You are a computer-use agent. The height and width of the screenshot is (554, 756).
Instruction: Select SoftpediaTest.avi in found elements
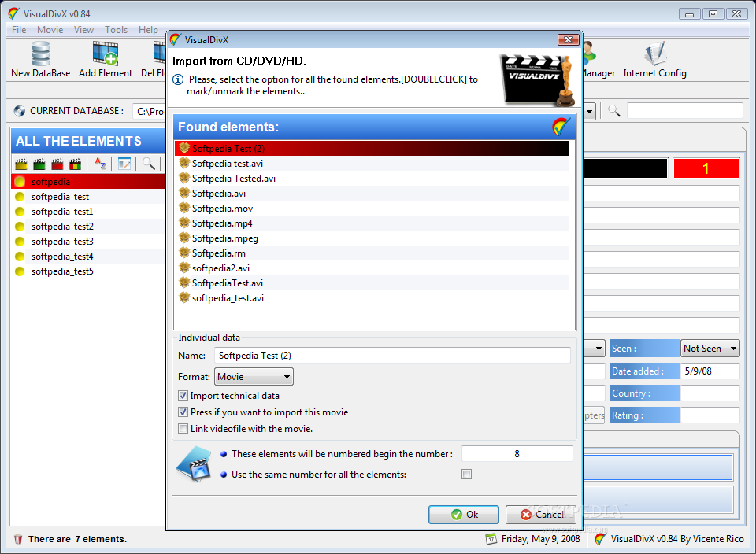372,283
